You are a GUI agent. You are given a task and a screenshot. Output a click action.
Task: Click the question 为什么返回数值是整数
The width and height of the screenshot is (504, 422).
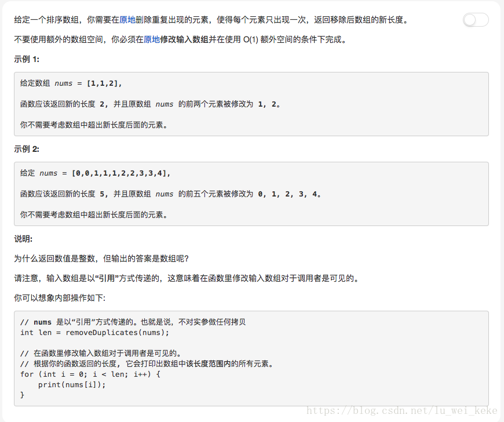click(101, 259)
